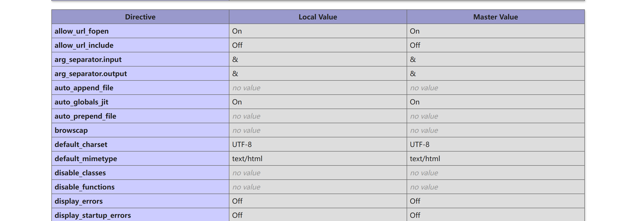
Task: Click allow_url_include local value Off
Action: click(237, 45)
